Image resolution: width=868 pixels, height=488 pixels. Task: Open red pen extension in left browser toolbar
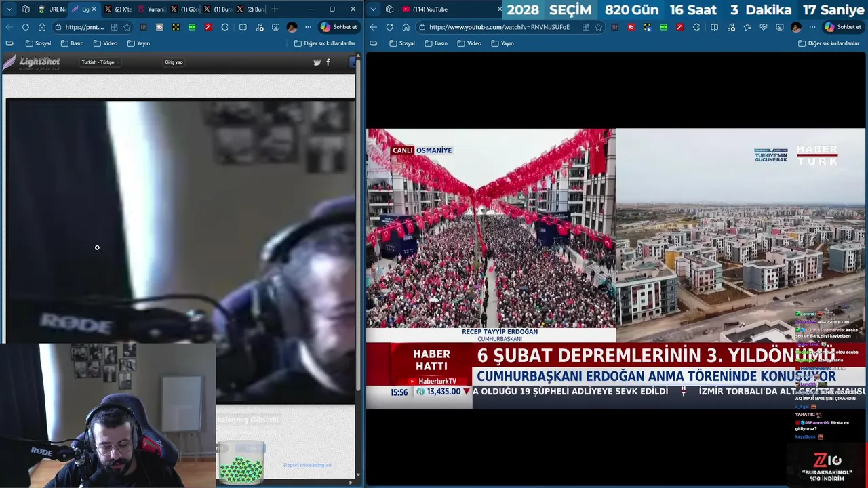coord(208,27)
